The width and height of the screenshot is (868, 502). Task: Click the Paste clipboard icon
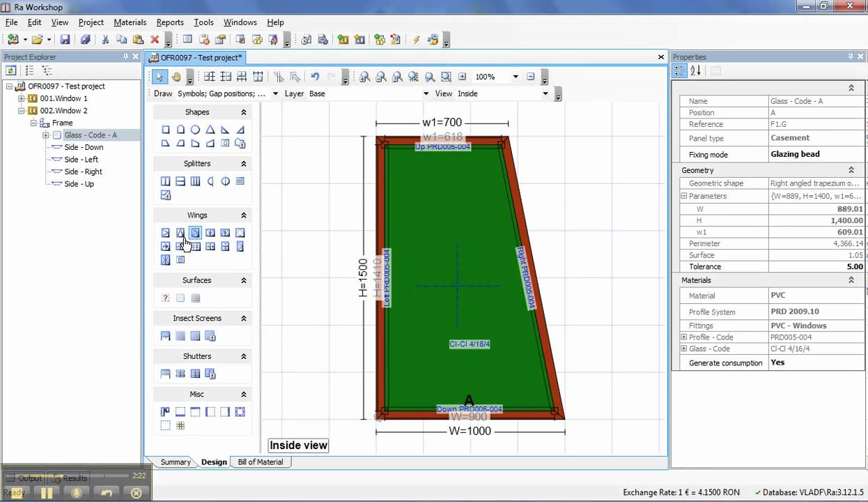pos(139,40)
